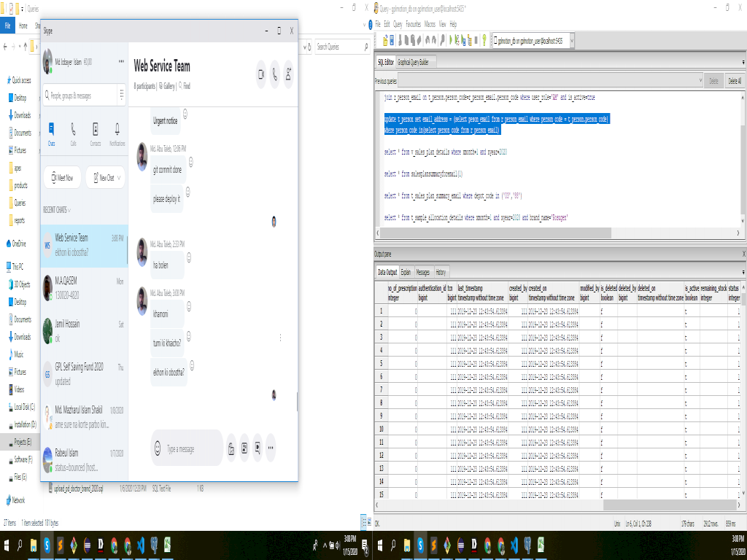Viewport: 747px width, 560px height.
Task: Open the Previous queries combo box
Action: tap(550, 80)
